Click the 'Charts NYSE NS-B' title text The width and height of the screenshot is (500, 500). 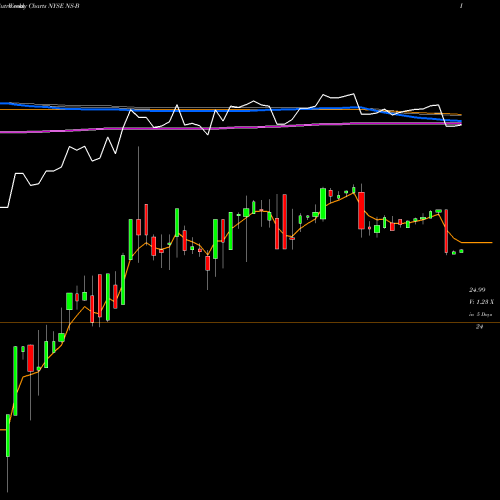click(54, 6)
